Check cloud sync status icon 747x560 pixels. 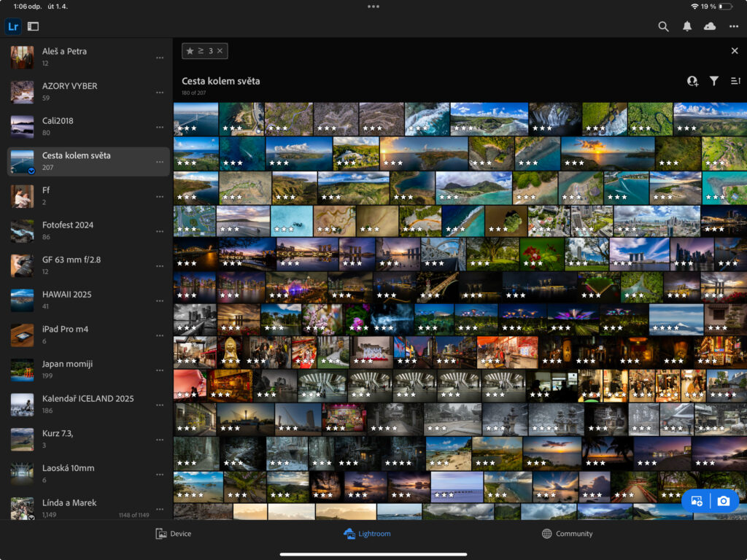pyautogui.click(x=710, y=26)
